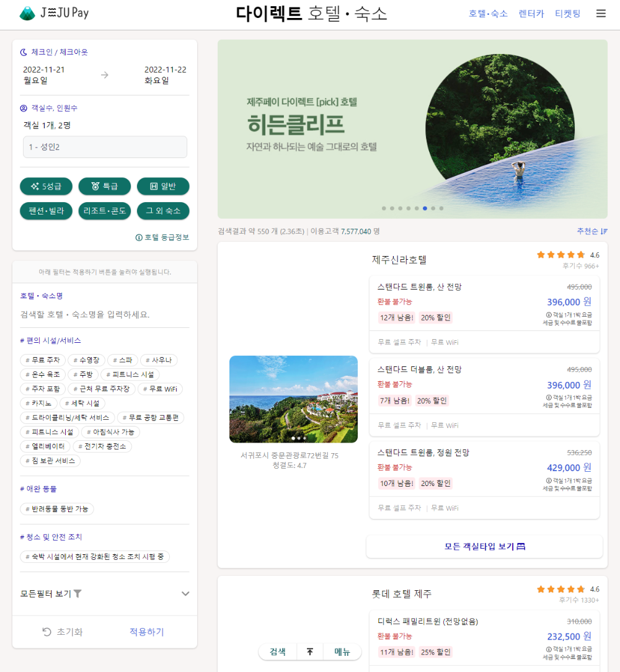The width and height of the screenshot is (620, 672).
Task: Click the active blue banner carousel dot
Action: click(425, 208)
